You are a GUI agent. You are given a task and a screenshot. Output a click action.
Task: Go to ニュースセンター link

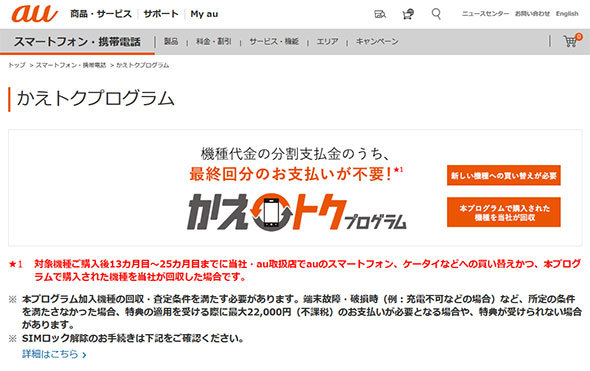pyautogui.click(x=485, y=14)
